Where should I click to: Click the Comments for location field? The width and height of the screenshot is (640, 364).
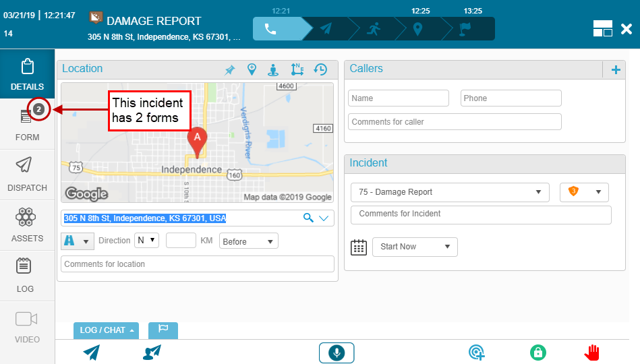click(198, 264)
